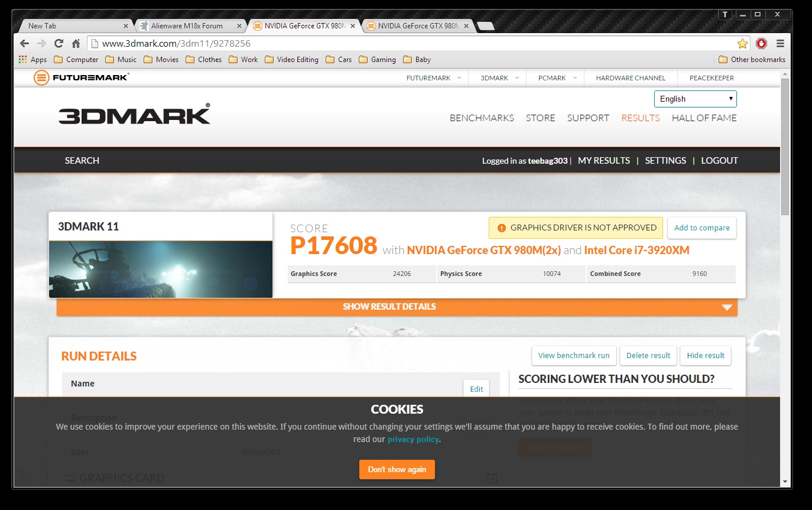Screen dimensions: 812x510
Task: Click the Graphics Score value 24206
Action: tap(402, 274)
